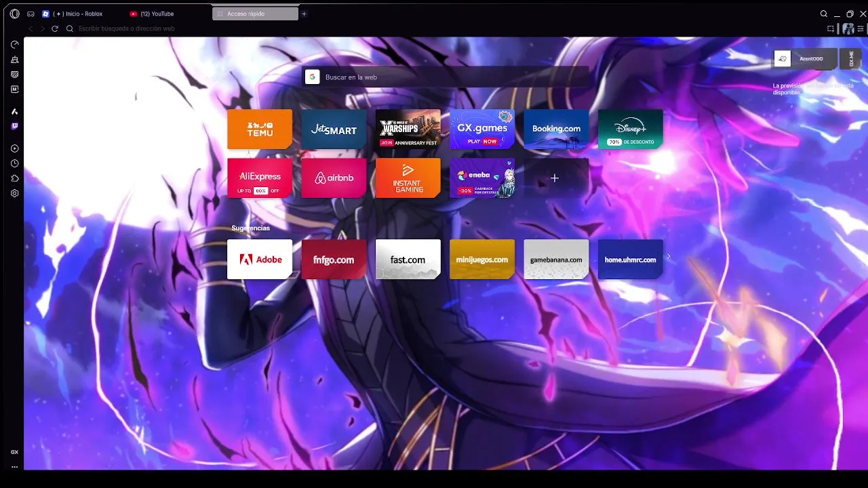
Task: Open the Booking.com speed dial tile
Action: tap(556, 129)
